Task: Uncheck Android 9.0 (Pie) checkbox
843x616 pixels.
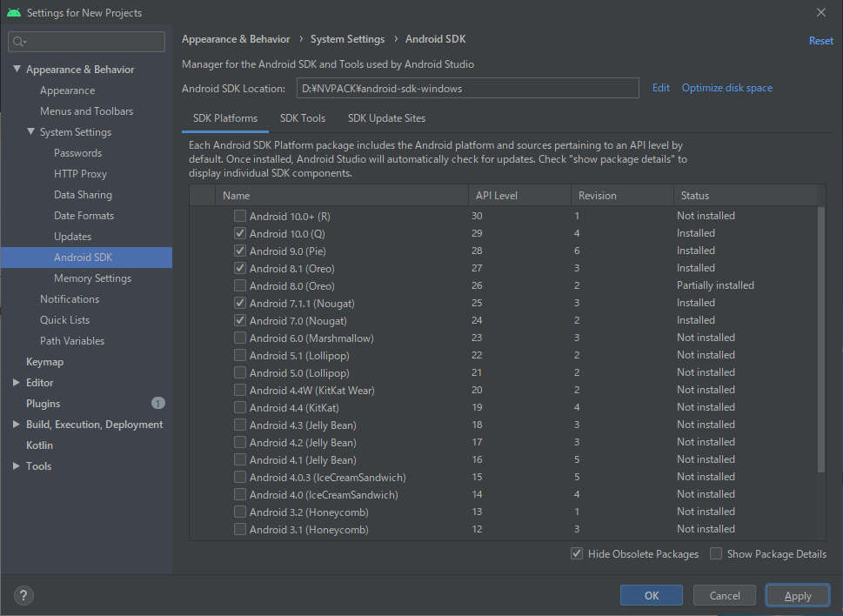Action: 240,251
